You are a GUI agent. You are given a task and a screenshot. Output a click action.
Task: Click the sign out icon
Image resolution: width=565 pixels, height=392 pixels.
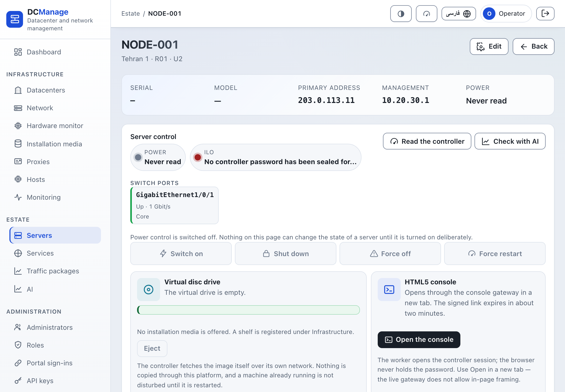click(545, 14)
